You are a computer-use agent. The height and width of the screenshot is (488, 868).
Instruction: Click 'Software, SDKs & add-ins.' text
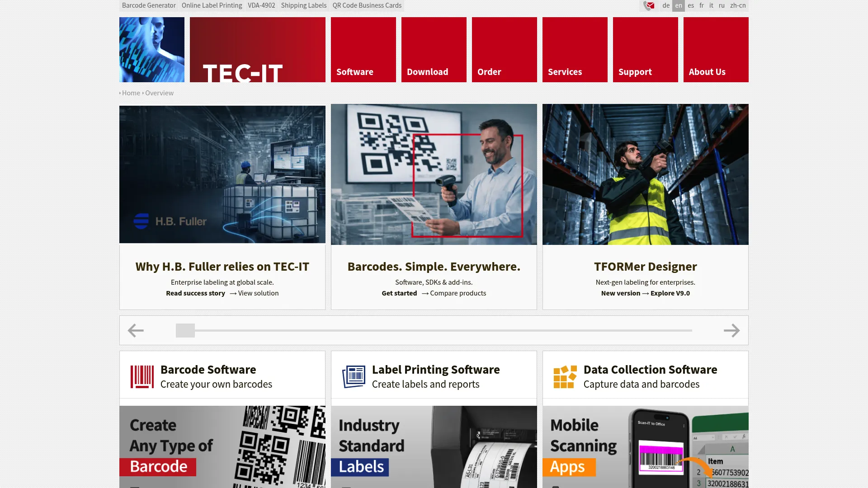point(434,282)
